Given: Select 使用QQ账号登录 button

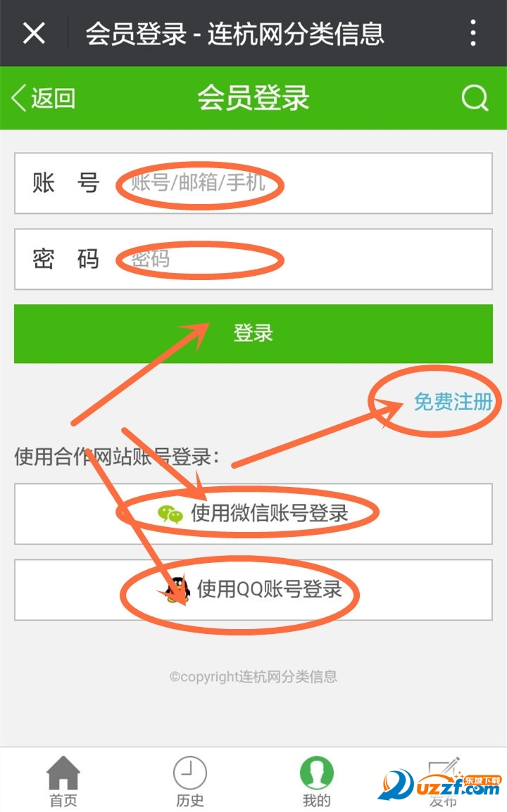Looking at the screenshot, I should tap(253, 590).
